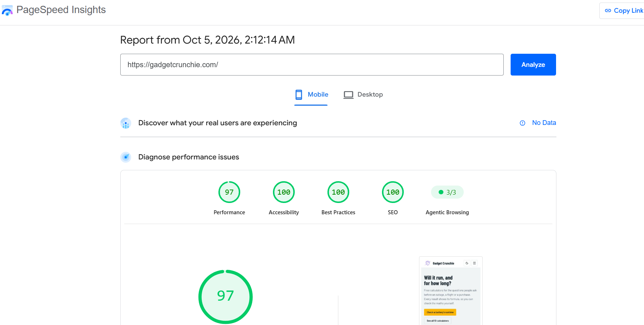This screenshot has width=644, height=325.
Task: Switch to the Mobile tab
Action: (x=311, y=94)
